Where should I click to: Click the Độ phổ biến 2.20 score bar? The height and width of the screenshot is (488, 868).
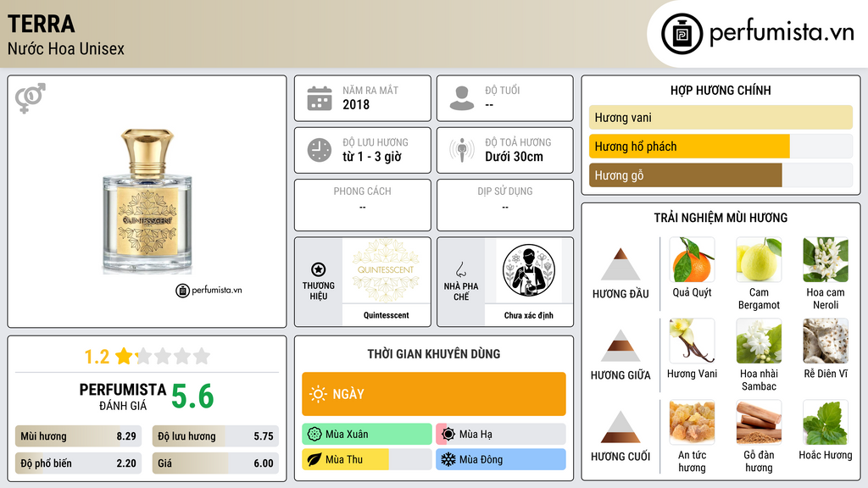coord(79,463)
